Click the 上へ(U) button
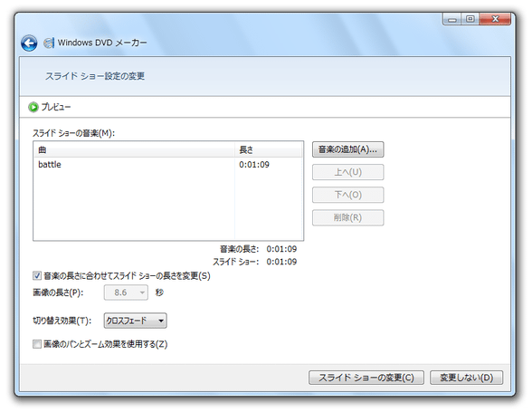Image resolution: width=532 pixels, height=412 pixels. click(347, 172)
